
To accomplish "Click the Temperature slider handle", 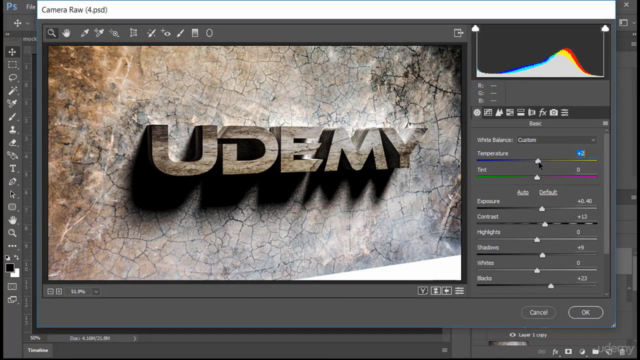I will click(x=538, y=161).
